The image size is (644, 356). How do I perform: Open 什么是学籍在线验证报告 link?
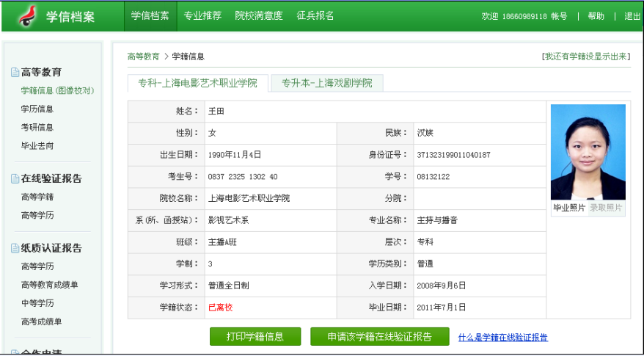(x=502, y=338)
